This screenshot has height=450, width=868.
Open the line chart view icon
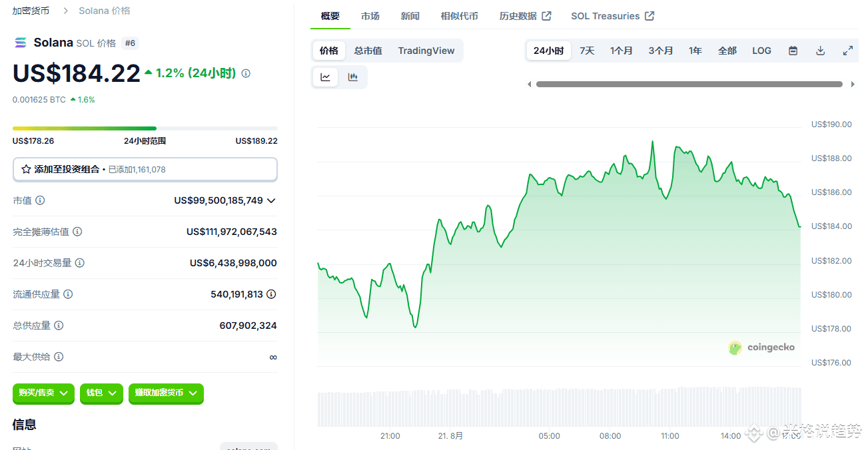point(325,77)
